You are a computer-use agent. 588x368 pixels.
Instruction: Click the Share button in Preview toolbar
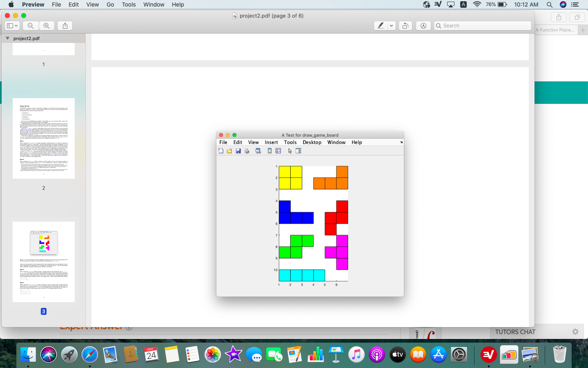(65, 25)
